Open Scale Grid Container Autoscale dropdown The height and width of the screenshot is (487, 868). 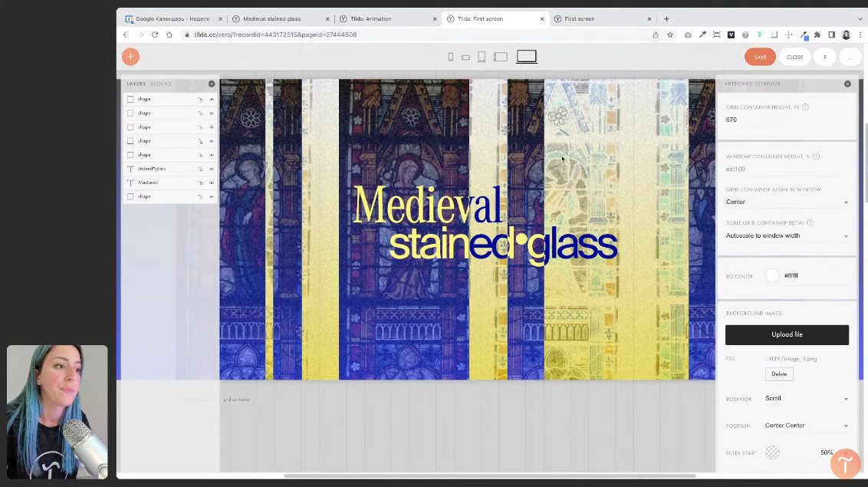click(x=787, y=235)
